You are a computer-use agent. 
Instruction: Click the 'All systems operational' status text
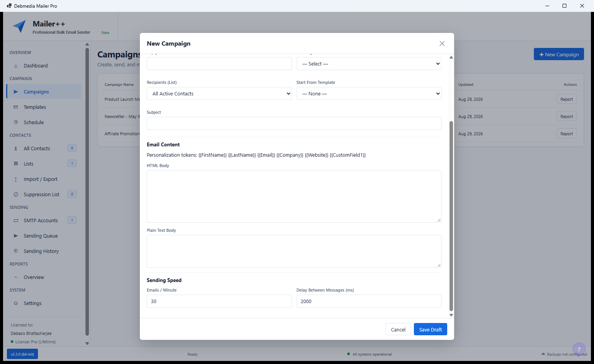372,354
